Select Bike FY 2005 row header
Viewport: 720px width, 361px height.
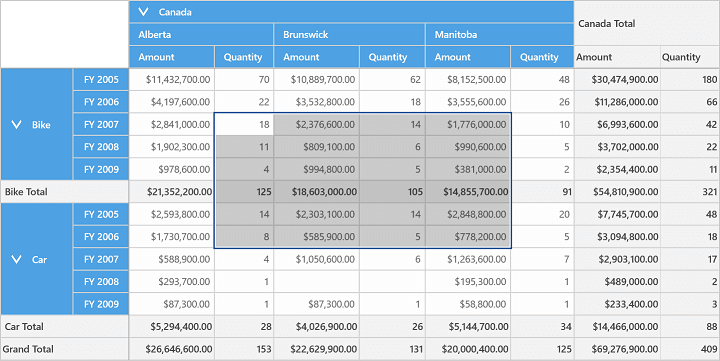[x=101, y=79]
